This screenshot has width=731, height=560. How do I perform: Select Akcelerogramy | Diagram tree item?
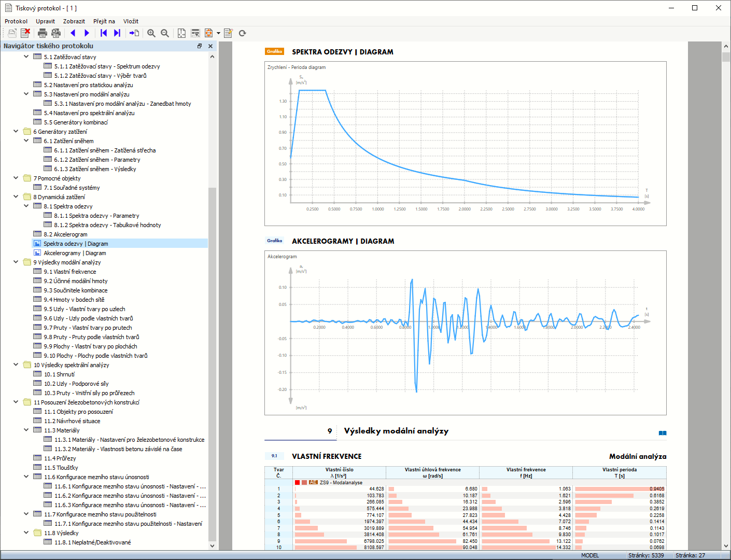(x=75, y=253)
